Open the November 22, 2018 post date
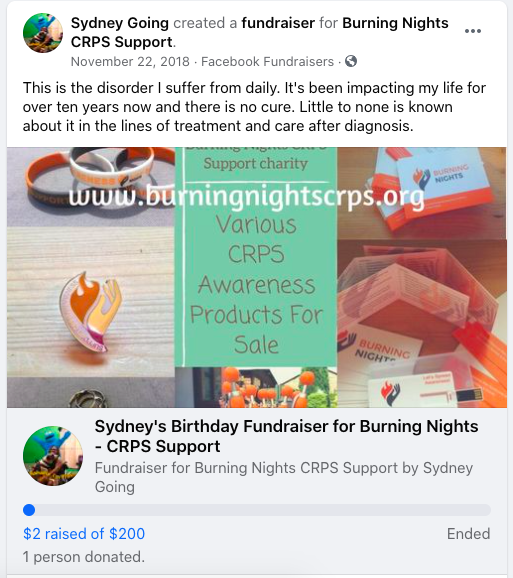Image resolution: width=513 pixels, height=578 pixels. click(130, 62)
